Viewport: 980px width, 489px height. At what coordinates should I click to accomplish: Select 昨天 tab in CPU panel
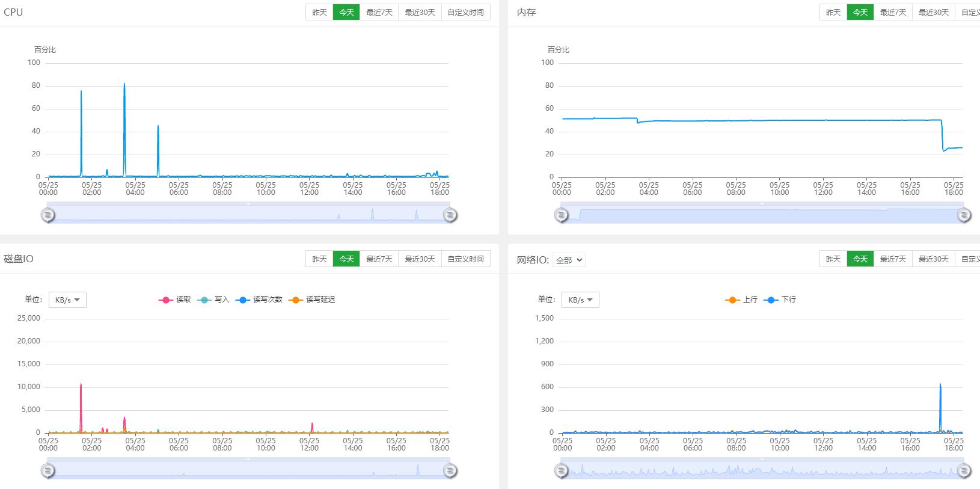(319, 12)
